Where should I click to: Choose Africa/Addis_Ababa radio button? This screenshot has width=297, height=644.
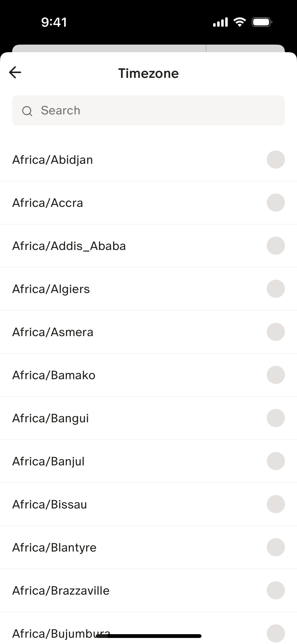276,246
